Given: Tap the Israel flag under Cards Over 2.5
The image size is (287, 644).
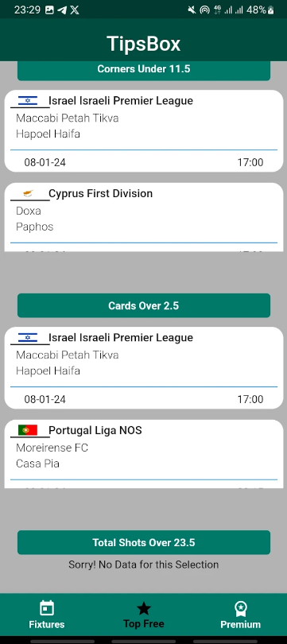Looking at the screenshot, I should (28, 338).
